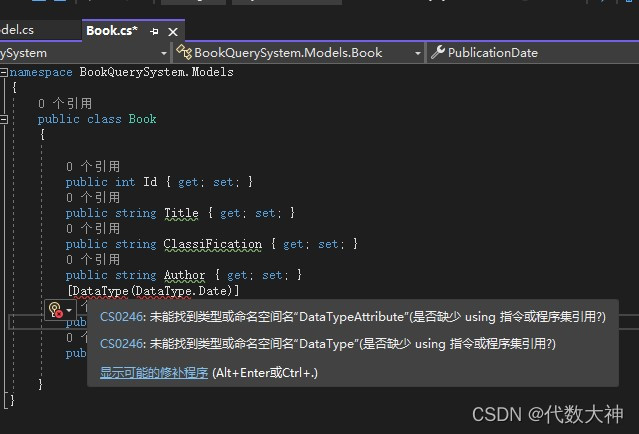
Task: Click the BookQuerySystem.Models namespace name
Action: pos(156,72)
